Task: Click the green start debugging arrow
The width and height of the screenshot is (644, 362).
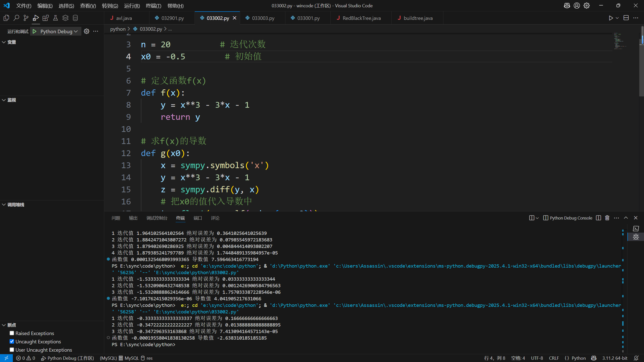Action: point(35,31)
